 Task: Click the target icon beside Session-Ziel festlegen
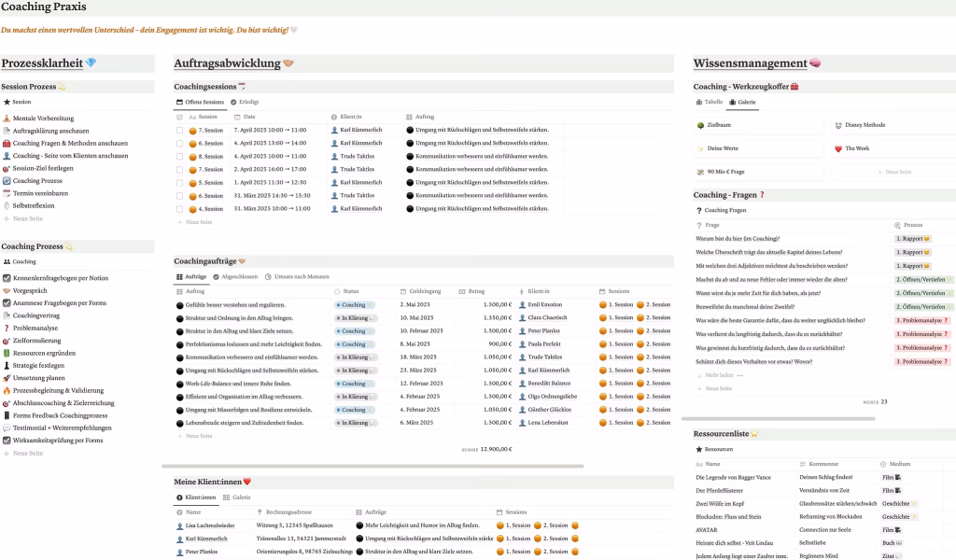(x=7, y=168)
